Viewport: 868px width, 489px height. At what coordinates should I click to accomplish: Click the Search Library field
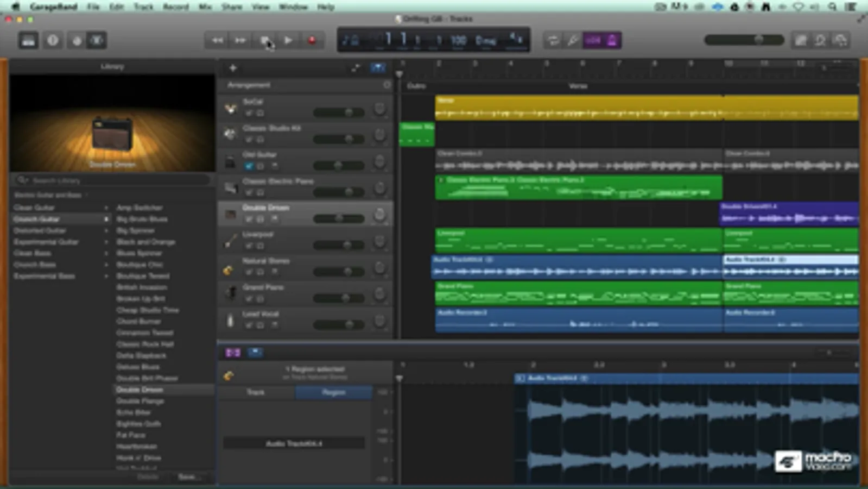(x=111, y=180)
